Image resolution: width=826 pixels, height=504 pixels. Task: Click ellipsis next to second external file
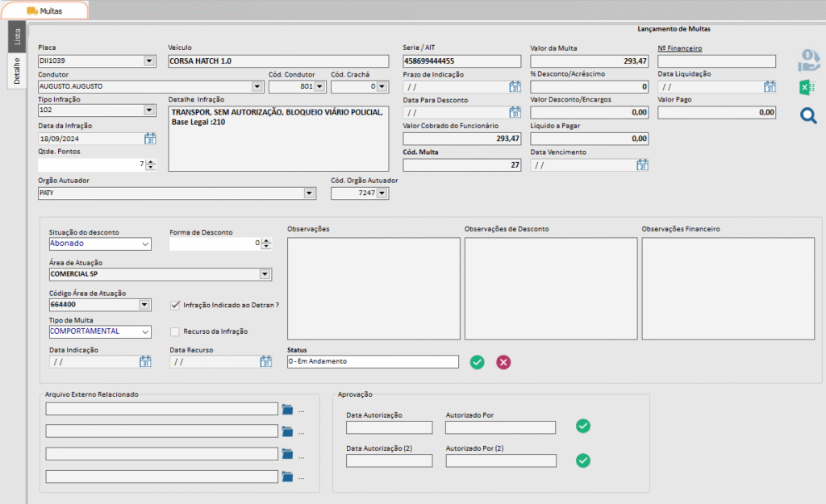(x=302, y=432)
